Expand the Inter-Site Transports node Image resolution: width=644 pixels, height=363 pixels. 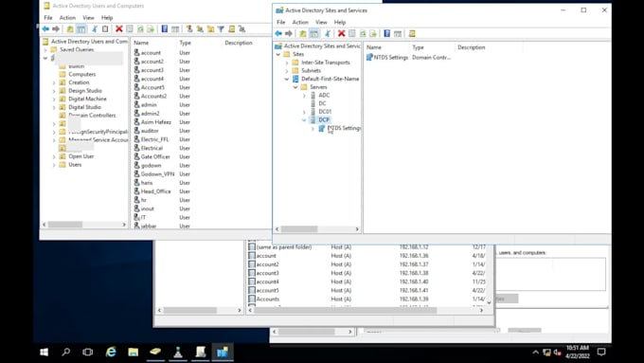click(x=287, y=63)
